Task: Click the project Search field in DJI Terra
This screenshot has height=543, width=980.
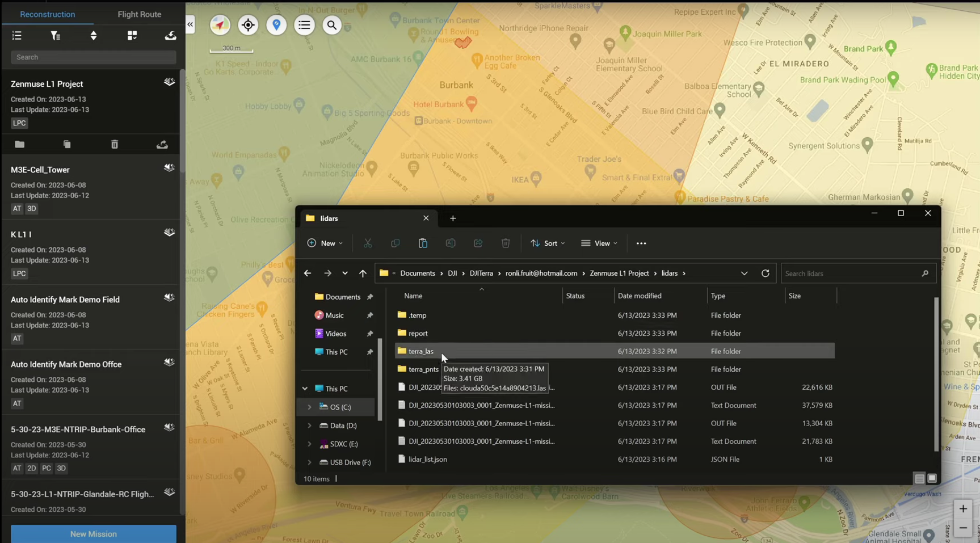Action: (94, 57)
